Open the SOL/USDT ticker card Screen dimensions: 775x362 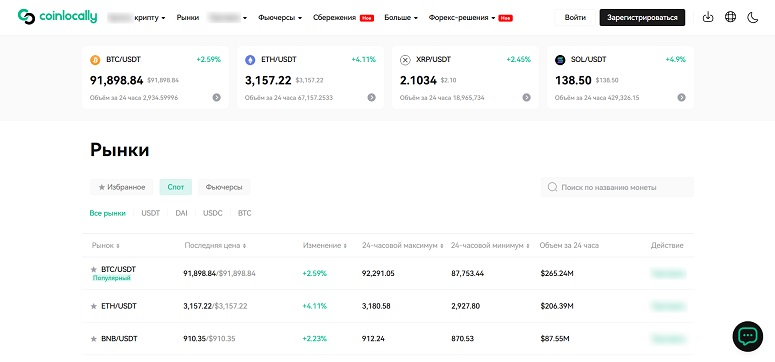coord(620,78)
